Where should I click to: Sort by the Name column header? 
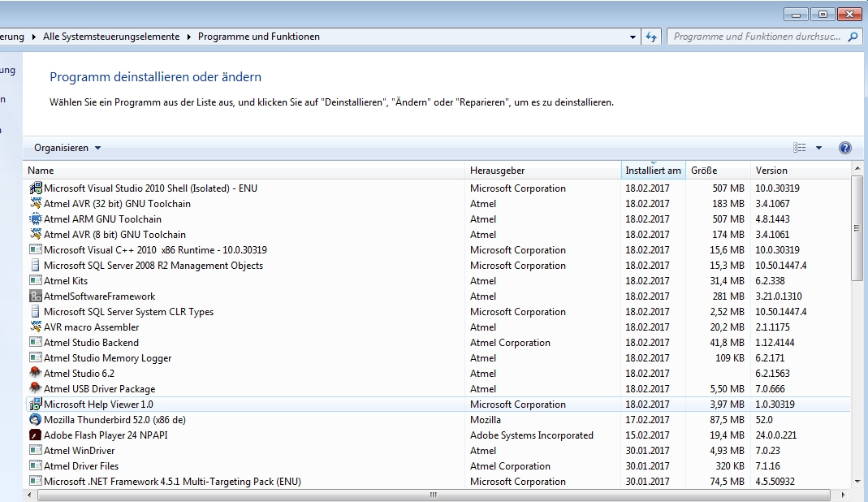(x=244, y=171)
